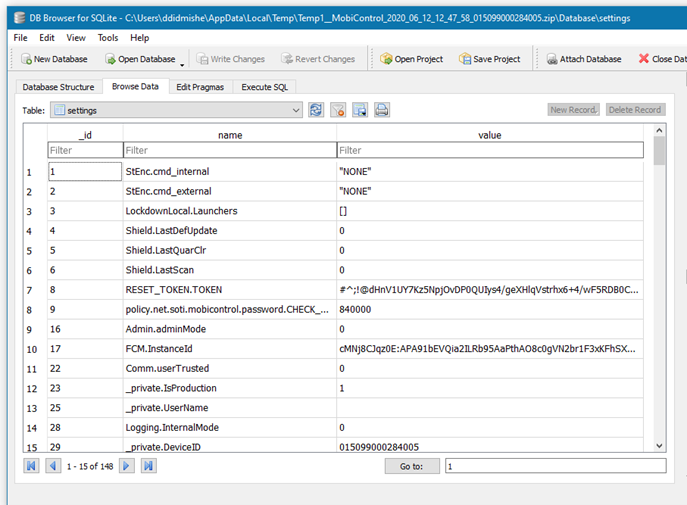687x505 pixels.
Task: Click the value column filter field
Action: [x=489, y=151]
